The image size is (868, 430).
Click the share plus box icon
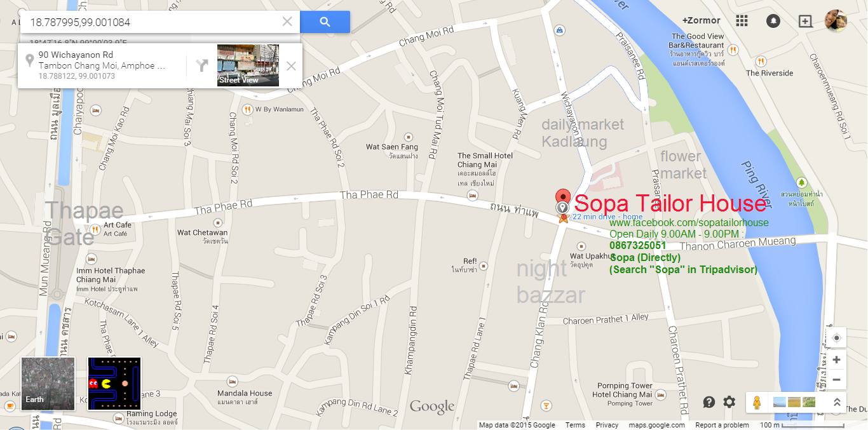point(805,21)
